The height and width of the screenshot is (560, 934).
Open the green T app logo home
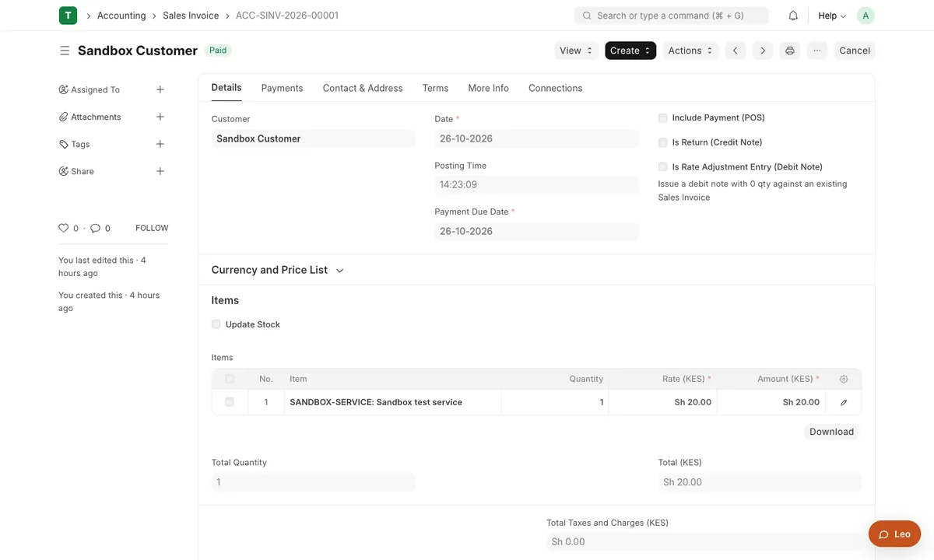[x=68, y=16]
